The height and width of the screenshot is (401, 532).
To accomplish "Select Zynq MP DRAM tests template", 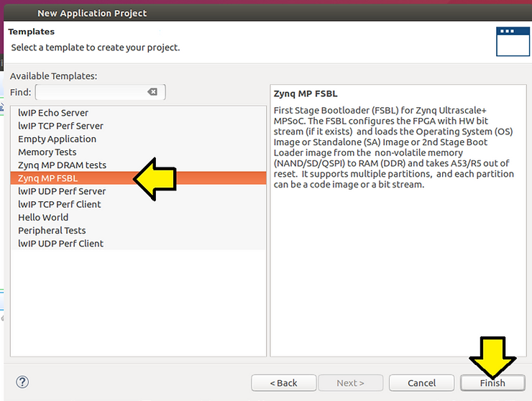I will pos(139,165).
